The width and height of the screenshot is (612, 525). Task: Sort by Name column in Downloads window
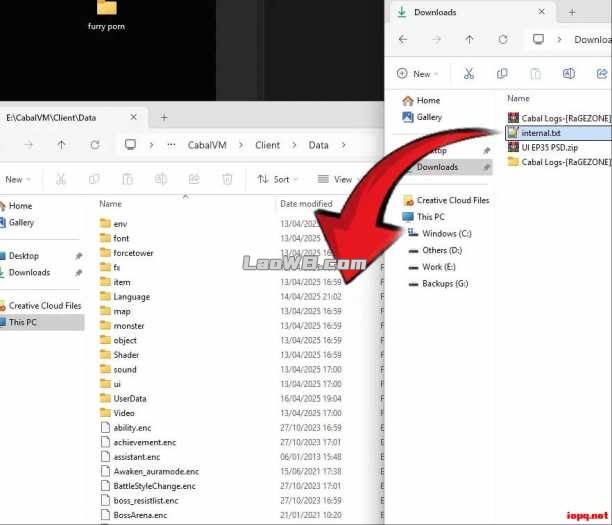(x=518, y=98)
